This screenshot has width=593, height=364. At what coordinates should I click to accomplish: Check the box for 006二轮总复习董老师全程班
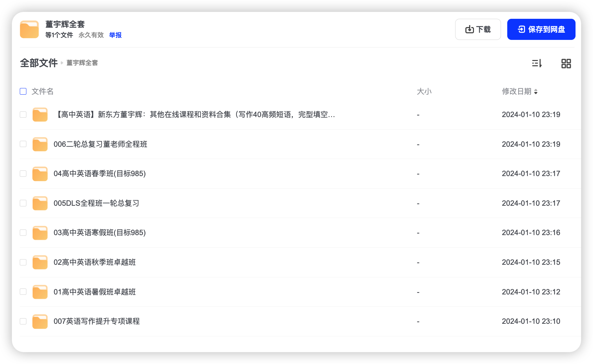pos(23,144)
